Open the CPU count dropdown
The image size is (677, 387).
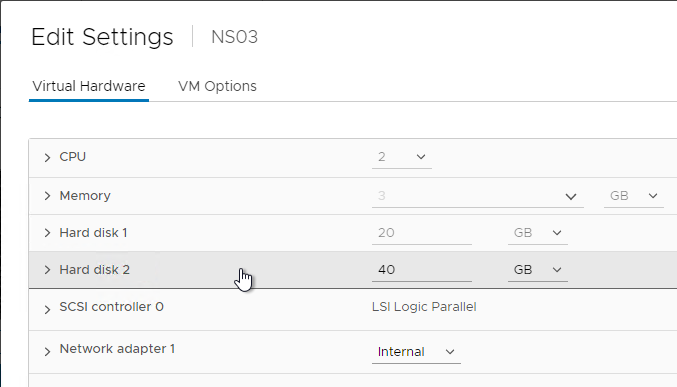[402, 157]
